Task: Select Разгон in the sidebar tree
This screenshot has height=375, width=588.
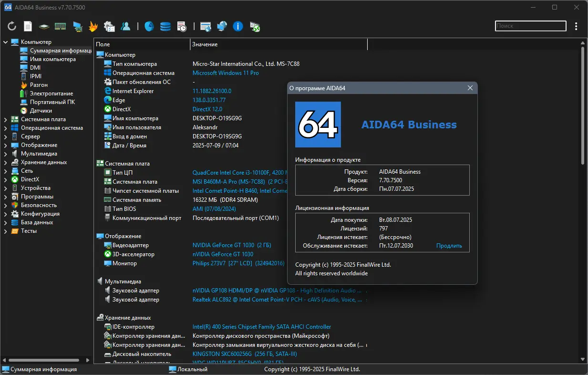Action: 39,85
